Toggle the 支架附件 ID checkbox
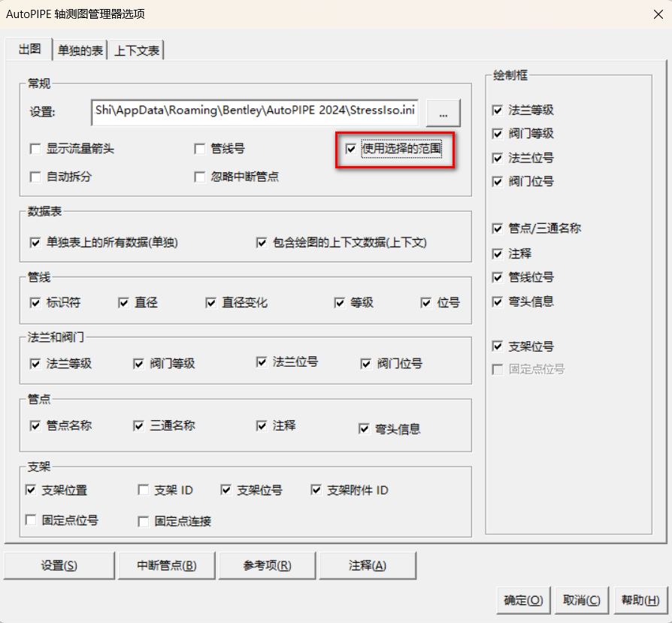This screenshot has width=672, height=623. tap(316, 490)
